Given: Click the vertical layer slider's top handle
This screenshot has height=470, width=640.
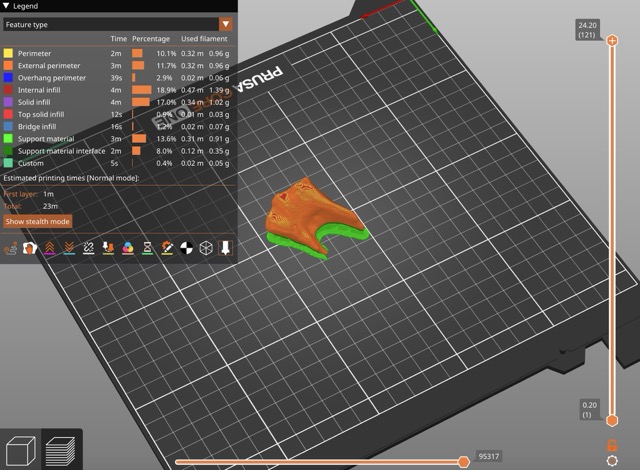Looking at the screenshot, I should [612, 40].
